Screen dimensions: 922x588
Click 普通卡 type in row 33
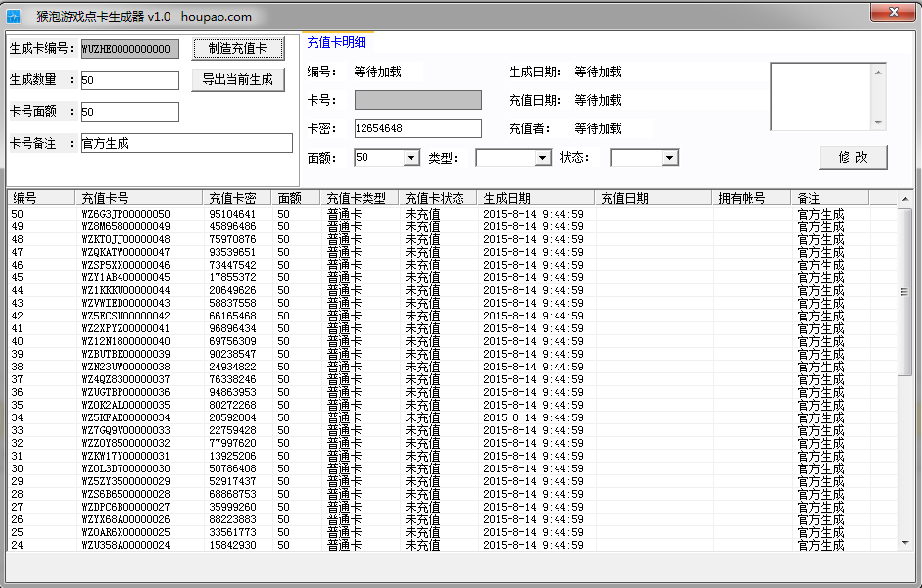click(344, 430)
